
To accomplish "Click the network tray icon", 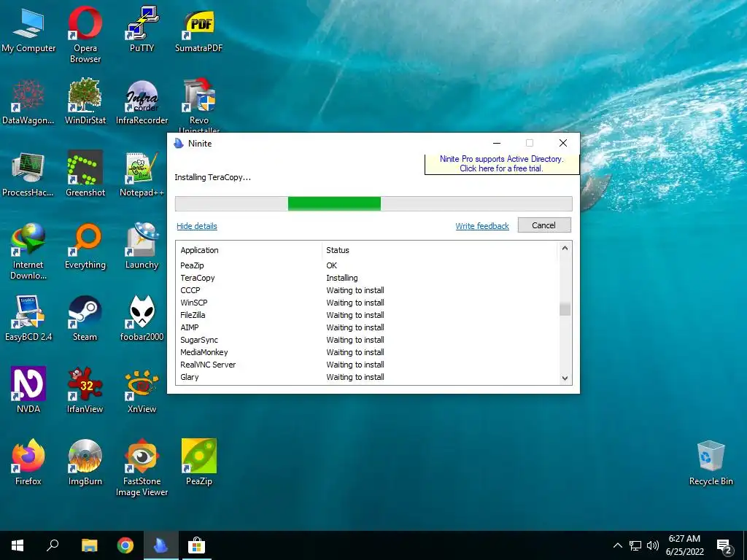I will tap(635, 545).
